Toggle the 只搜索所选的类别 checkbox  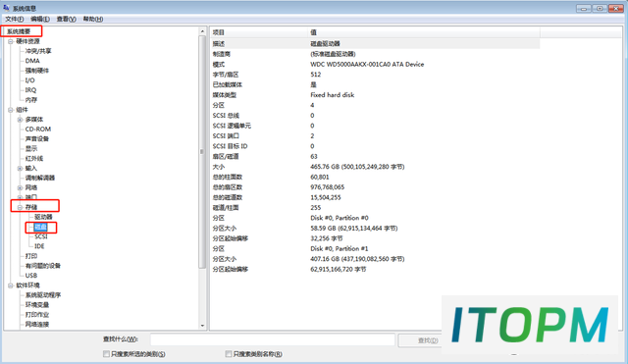(x=106, y=354)
